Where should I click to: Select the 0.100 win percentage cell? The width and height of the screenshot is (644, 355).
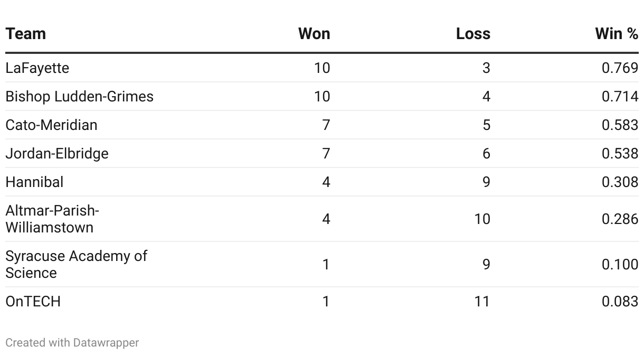[620, 265]
